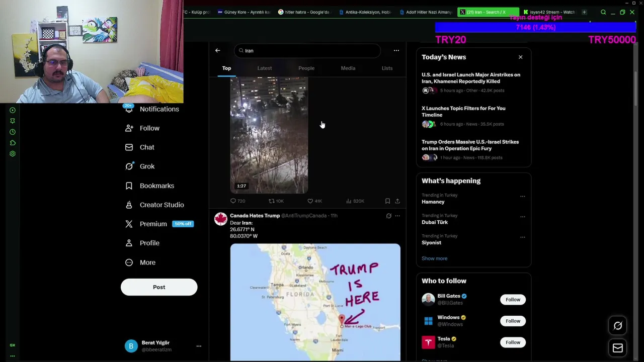Bookmark the video post
Viewport: 644px width, 362px height.
(x=387, y=201)
